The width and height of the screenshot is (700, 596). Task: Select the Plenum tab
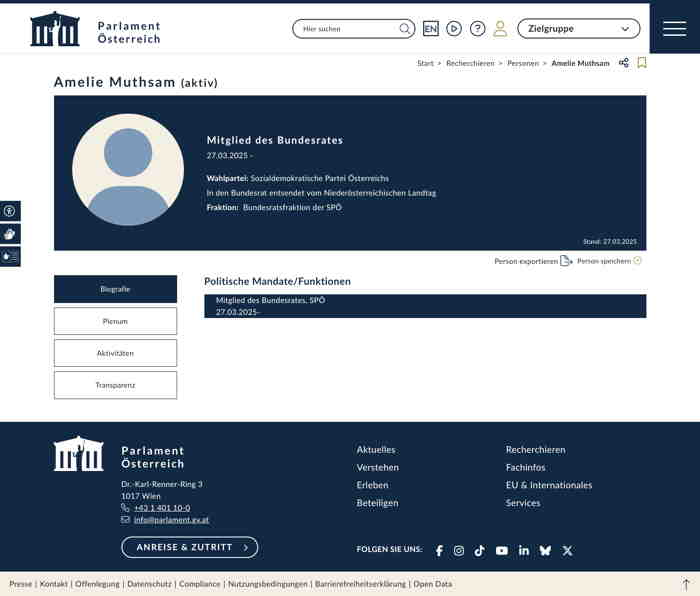[115, 321]
